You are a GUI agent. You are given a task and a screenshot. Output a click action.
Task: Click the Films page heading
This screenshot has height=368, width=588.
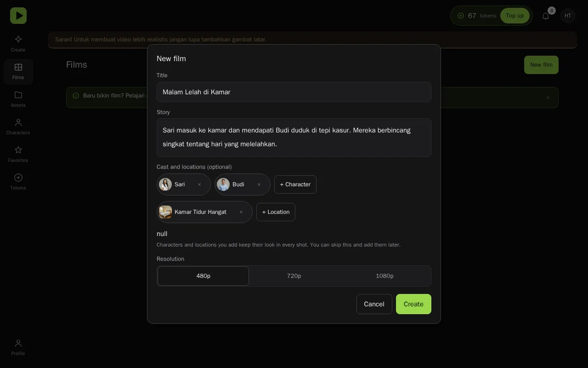[x=77, y=65]
